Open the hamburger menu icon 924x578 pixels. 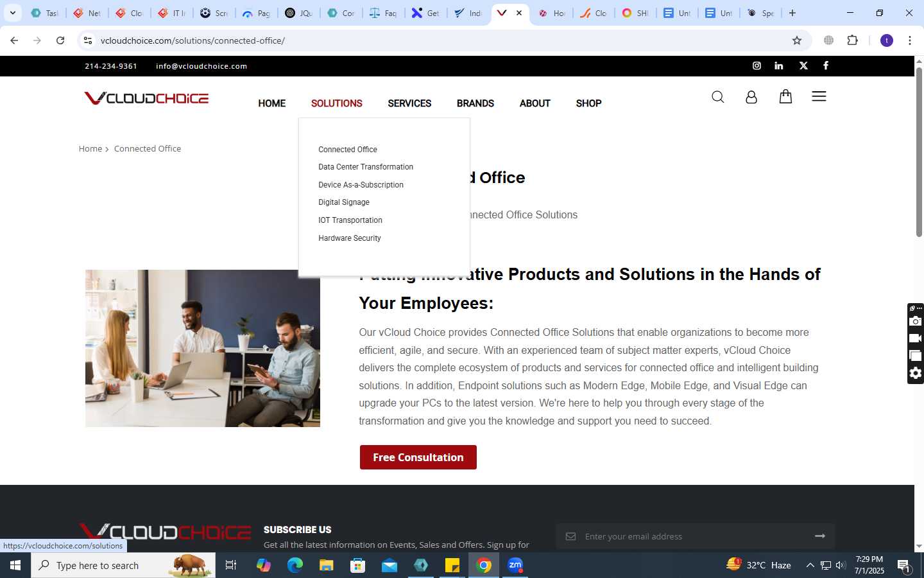coord(819,96)
